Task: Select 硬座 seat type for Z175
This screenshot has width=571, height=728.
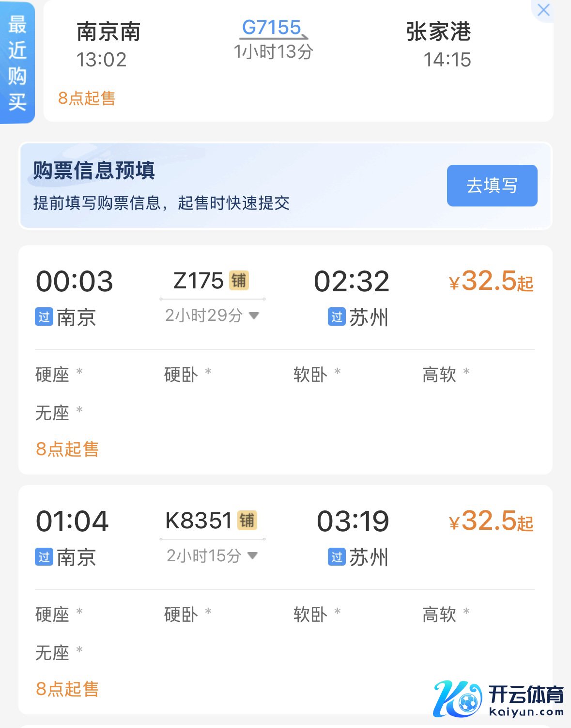Action: pos(53,375)
